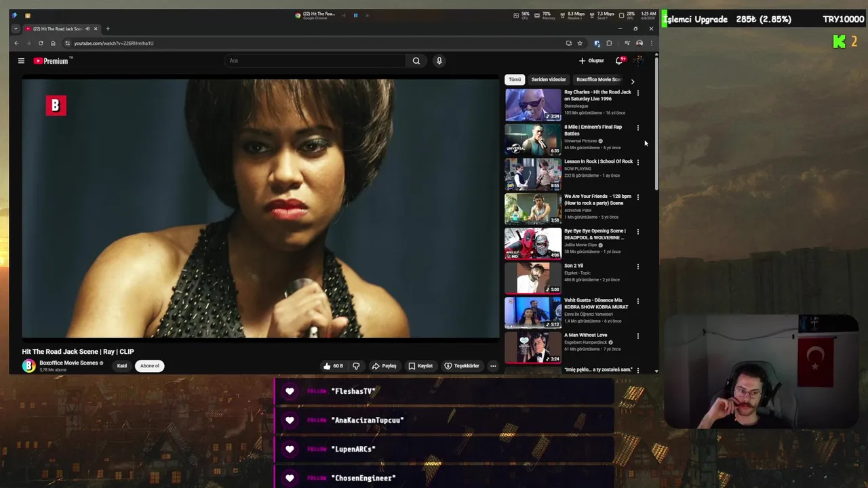Open Lesson In Rock School Of Rock title
Image resolution: width=868 pixels, height=488 pixels.
(x=598, y=161)
